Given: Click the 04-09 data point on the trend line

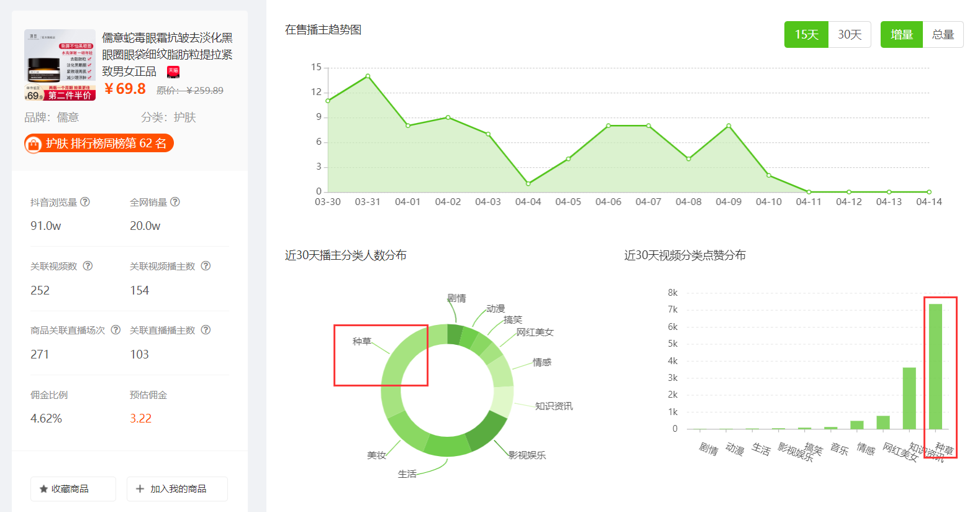Looking at the screenshot, I should pyautogui.click(x=728, y=126).
